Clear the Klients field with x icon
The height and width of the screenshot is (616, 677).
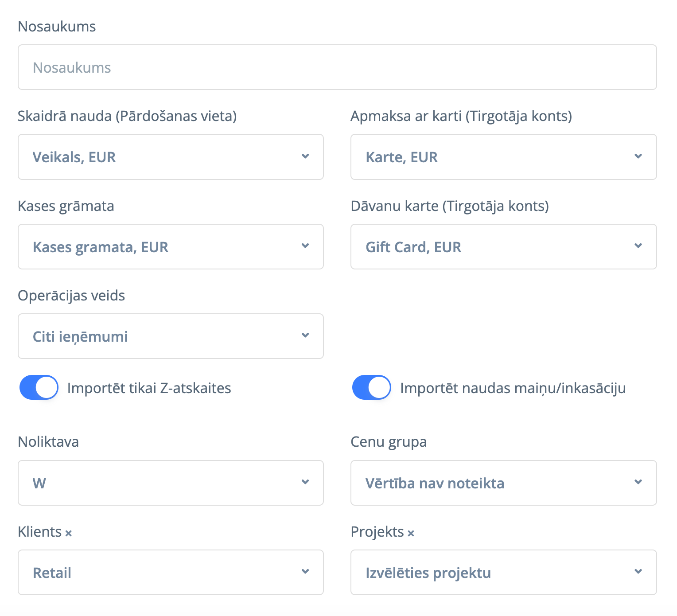click(x=69, y=533)
